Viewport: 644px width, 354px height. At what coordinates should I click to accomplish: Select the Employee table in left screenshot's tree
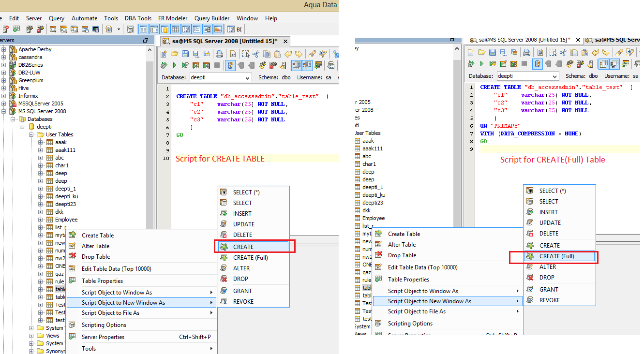[x=66, y=220]
